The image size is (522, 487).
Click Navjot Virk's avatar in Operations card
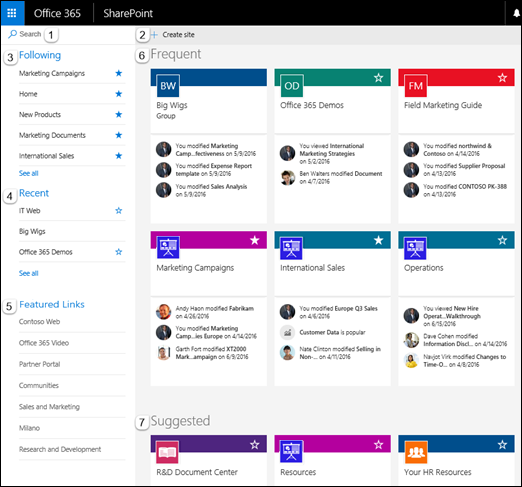pyautogui.click(x=411, y=361)
